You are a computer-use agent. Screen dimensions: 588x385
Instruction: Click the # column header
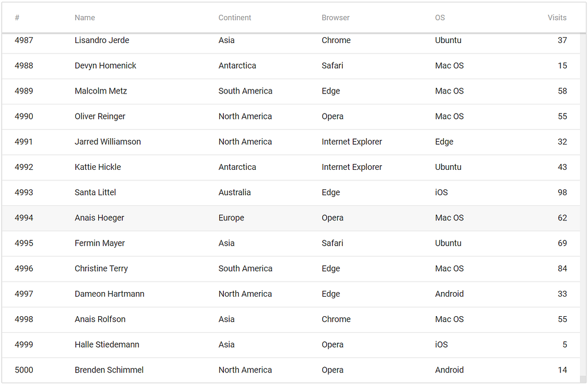pos(17,18)
